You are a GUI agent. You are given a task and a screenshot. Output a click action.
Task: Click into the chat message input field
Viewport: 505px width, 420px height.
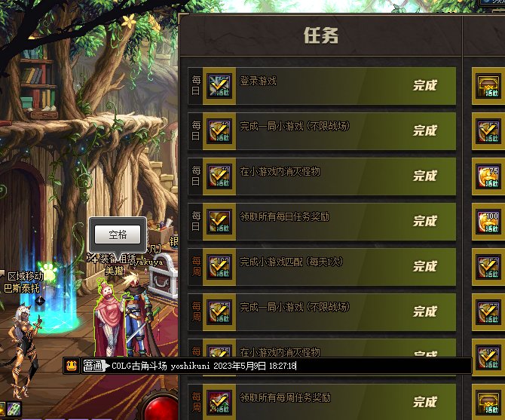290,366
